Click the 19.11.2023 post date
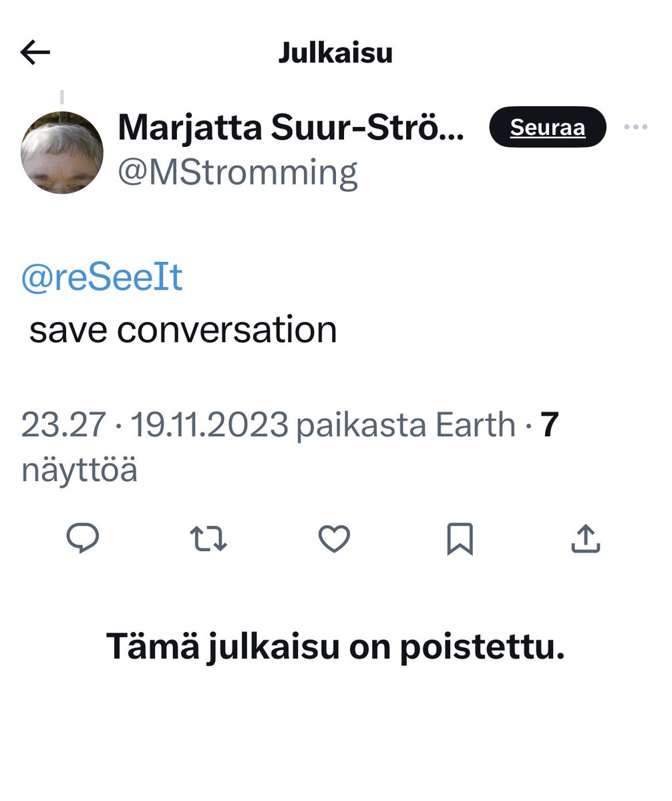 [x=209, y=425]
